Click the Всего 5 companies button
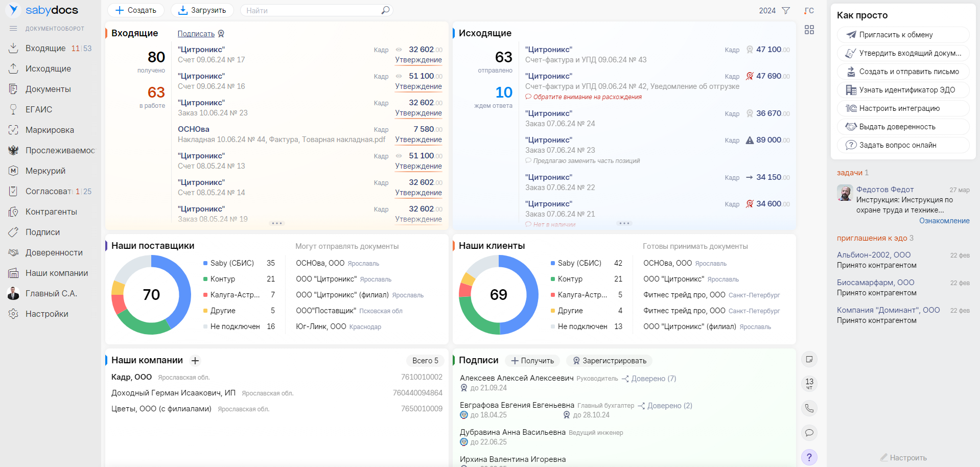Viewport: 980px width, 467px height. (426, 361)
